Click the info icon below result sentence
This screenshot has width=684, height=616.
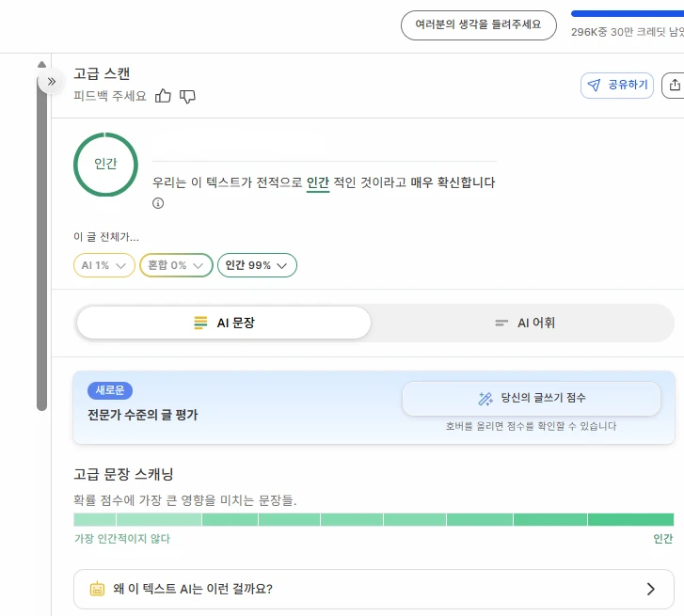158,203
